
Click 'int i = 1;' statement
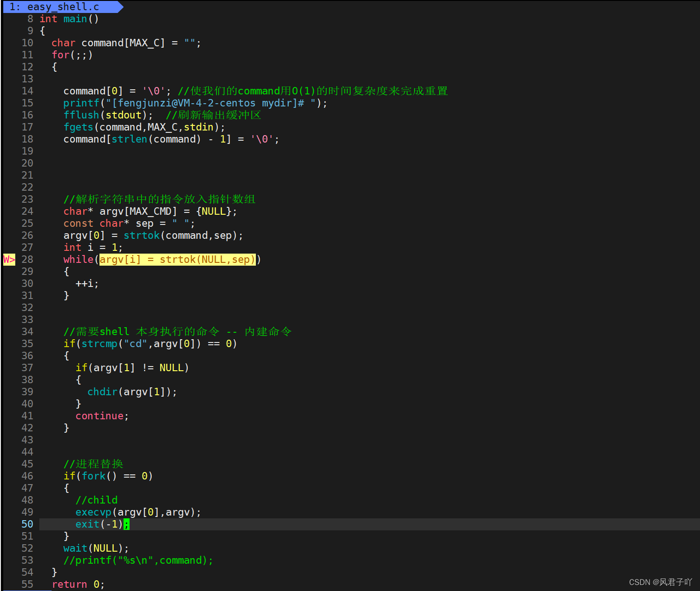tap(93, 247)
